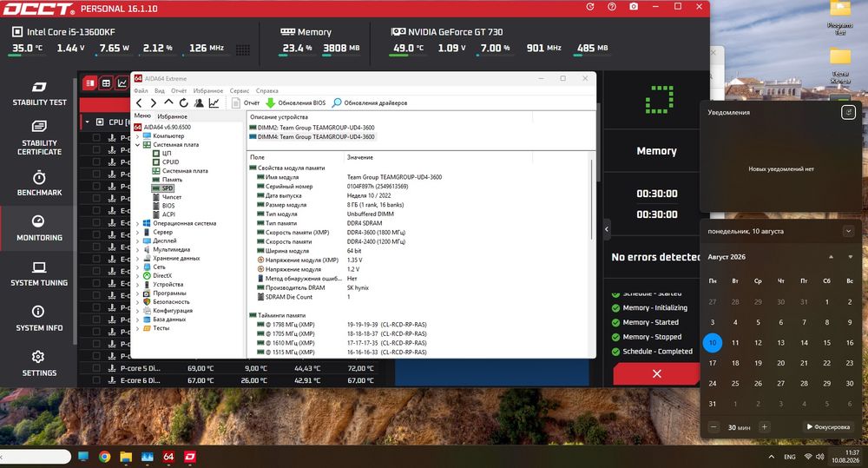Viewport: 868px width, 468px height.
Task: Switch OCCT monitoring to table view icon
Action: pos(106,83)
